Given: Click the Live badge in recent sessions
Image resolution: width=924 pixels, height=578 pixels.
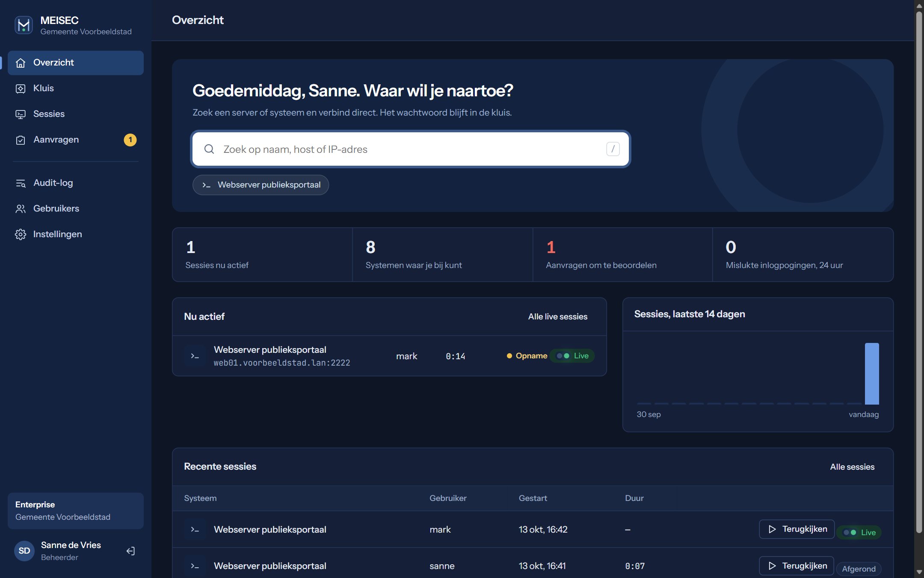Looking at the screenshot, I should point(859,532).
